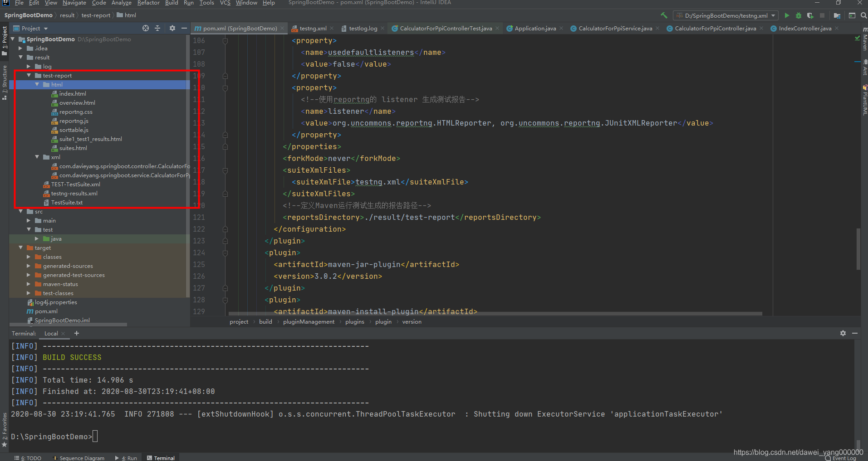
Task: Open Terminal settings gear
Action: (843, 333)
